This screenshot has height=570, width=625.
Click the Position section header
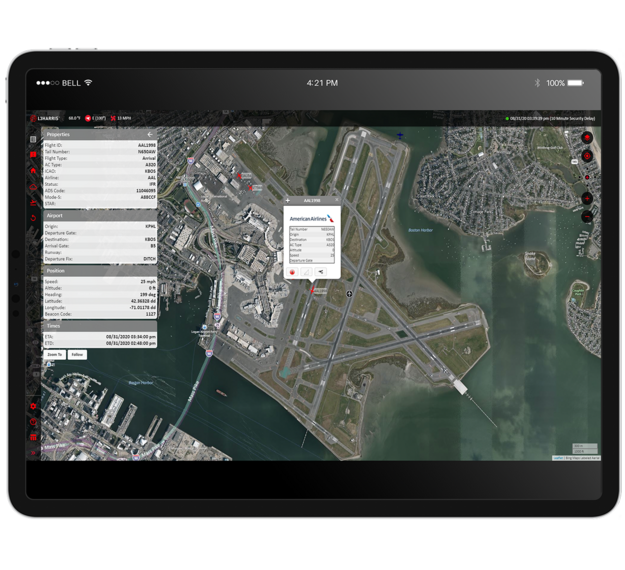100,271
